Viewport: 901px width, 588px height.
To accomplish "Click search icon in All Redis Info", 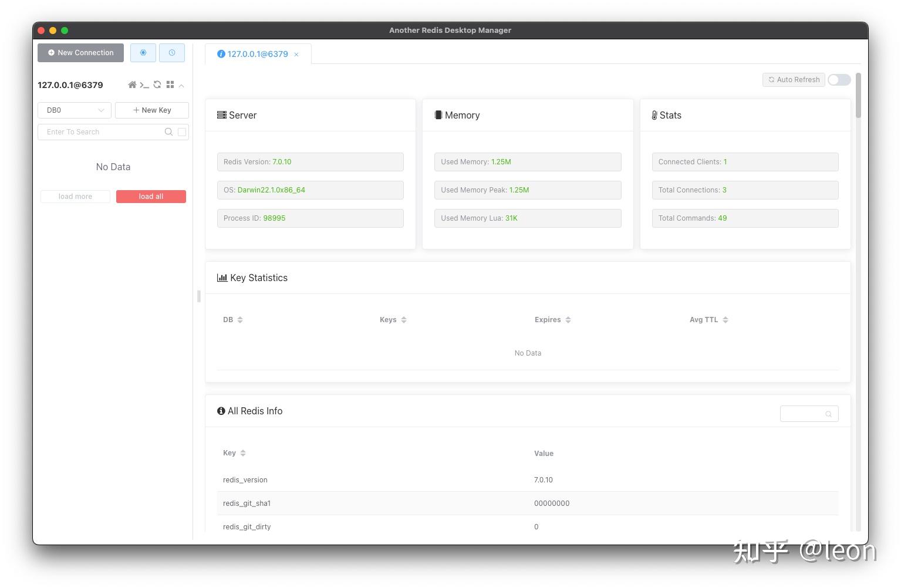I will click(828, 414).
